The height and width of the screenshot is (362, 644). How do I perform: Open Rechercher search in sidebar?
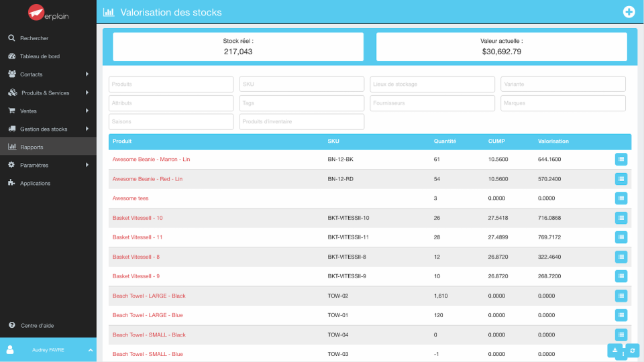48,38
